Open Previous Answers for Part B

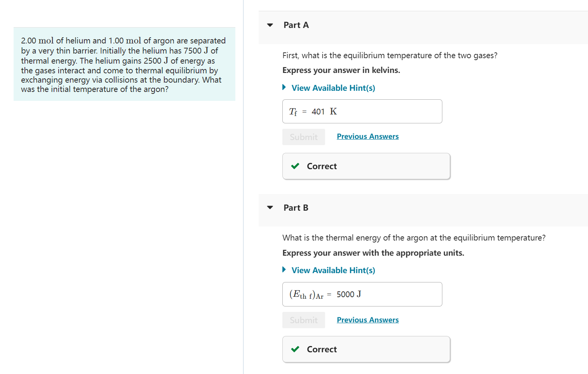pos(368,320)
